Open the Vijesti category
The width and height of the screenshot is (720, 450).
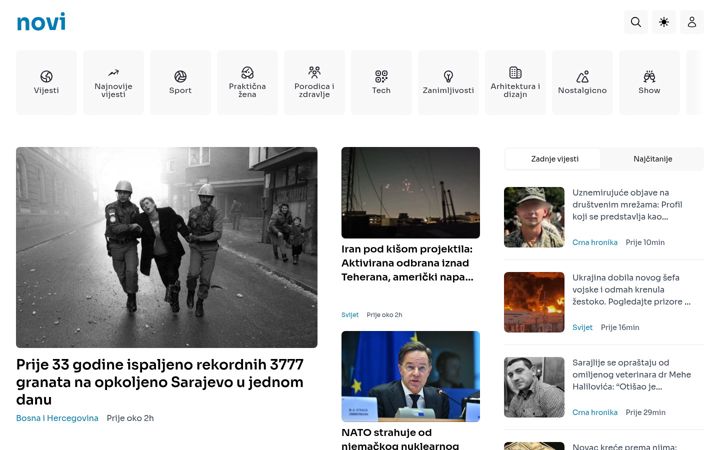tap(46, 82)
